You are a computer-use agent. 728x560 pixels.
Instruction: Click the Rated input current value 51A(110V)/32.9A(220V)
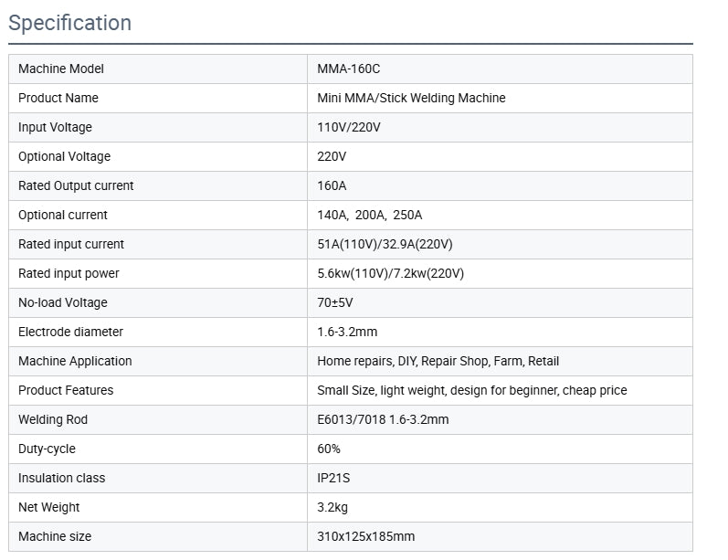click(x=385, y=244)
